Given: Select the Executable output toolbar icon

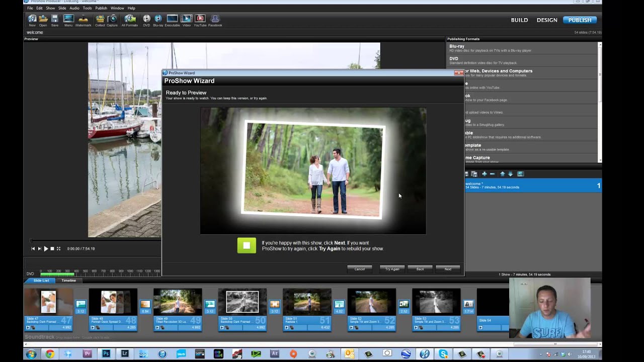Looking at the screenshot, I should (x=172, y=19).
